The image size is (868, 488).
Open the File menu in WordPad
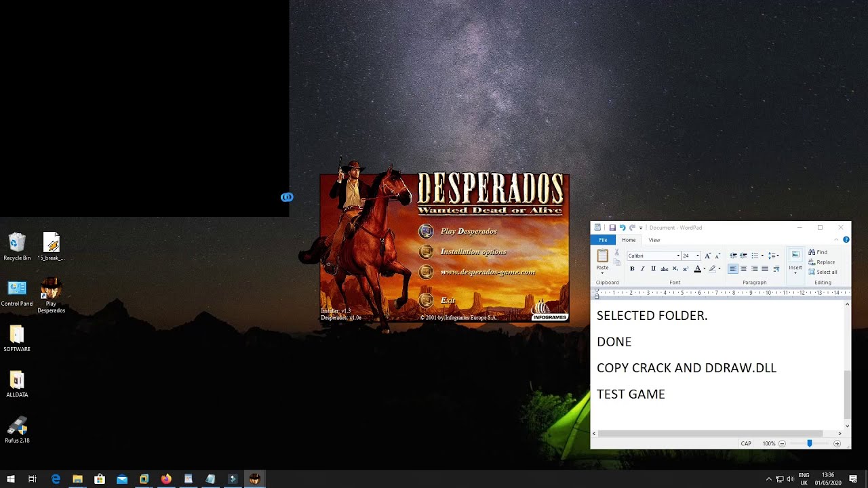click(x=603, y=240)
